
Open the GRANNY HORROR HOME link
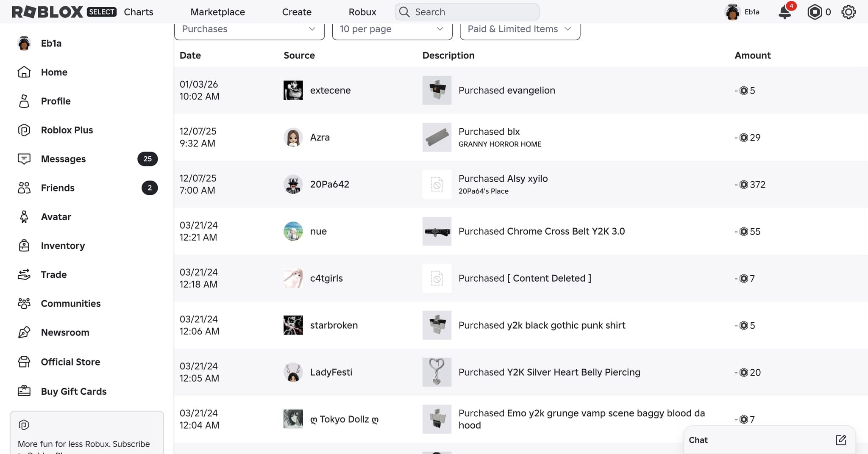500,144
